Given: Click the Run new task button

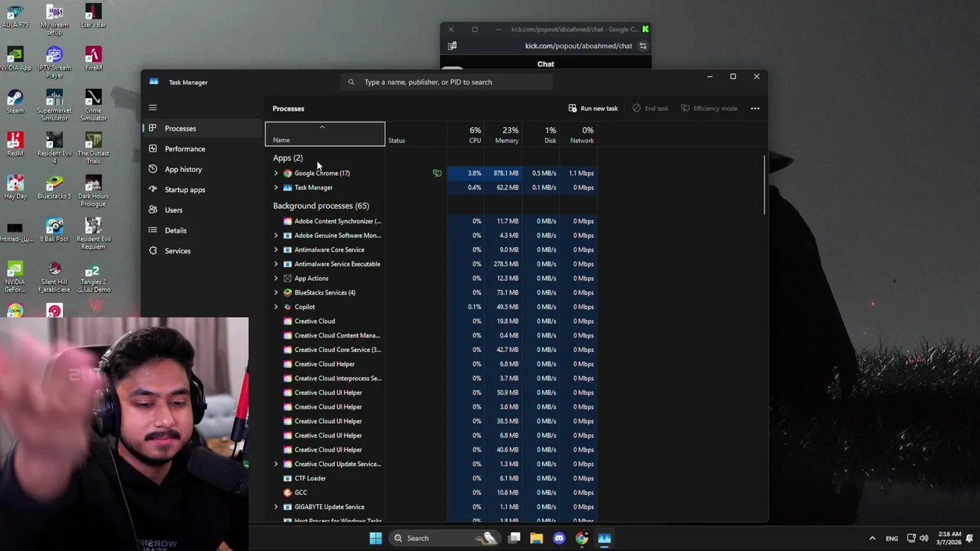Looking at the screenshot, I should click(x=593, y=108).
